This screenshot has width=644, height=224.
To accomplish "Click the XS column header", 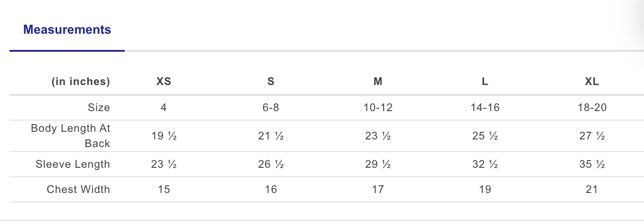I will point(163,82).
